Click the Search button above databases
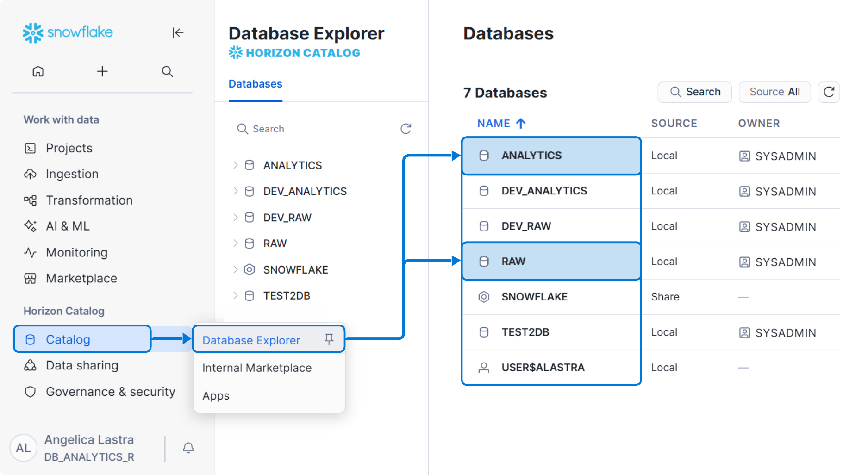Screen dimensions: 868x475 click(x=694, y=92)
